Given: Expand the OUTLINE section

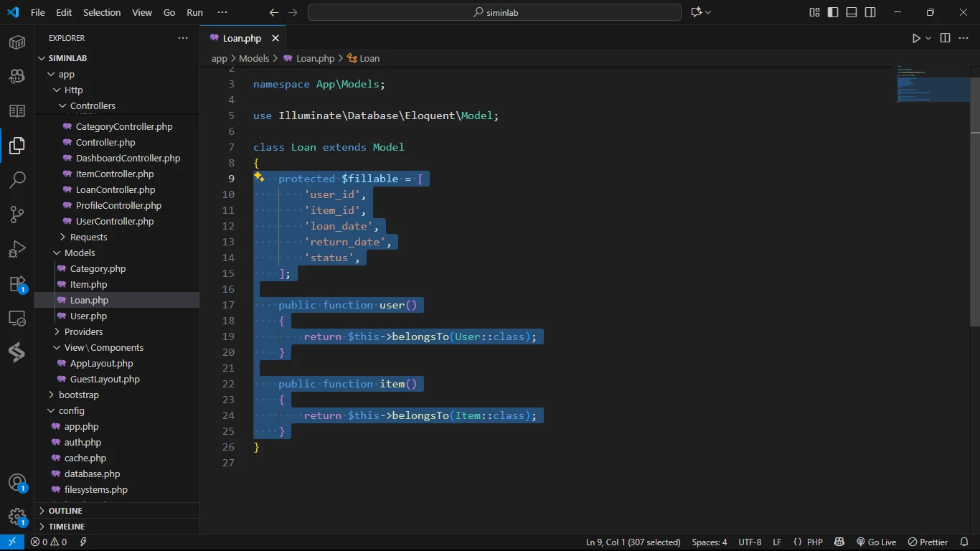Looking at the screenshot, I should pyautogui.click(x=65, y=511).
